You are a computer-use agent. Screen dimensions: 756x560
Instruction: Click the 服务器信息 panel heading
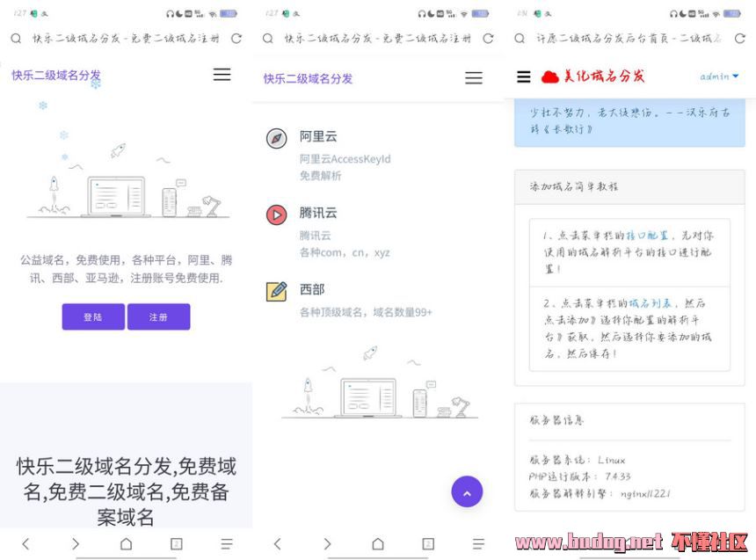556,420
